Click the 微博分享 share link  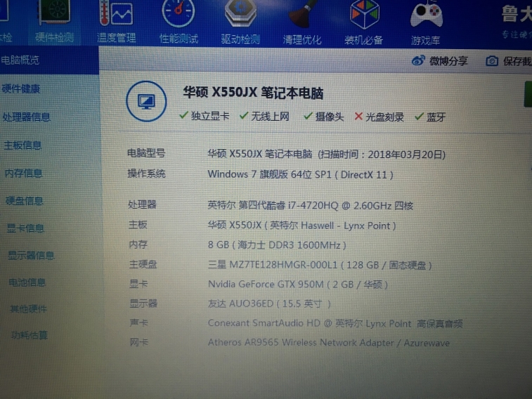click(x=448, y=61)
